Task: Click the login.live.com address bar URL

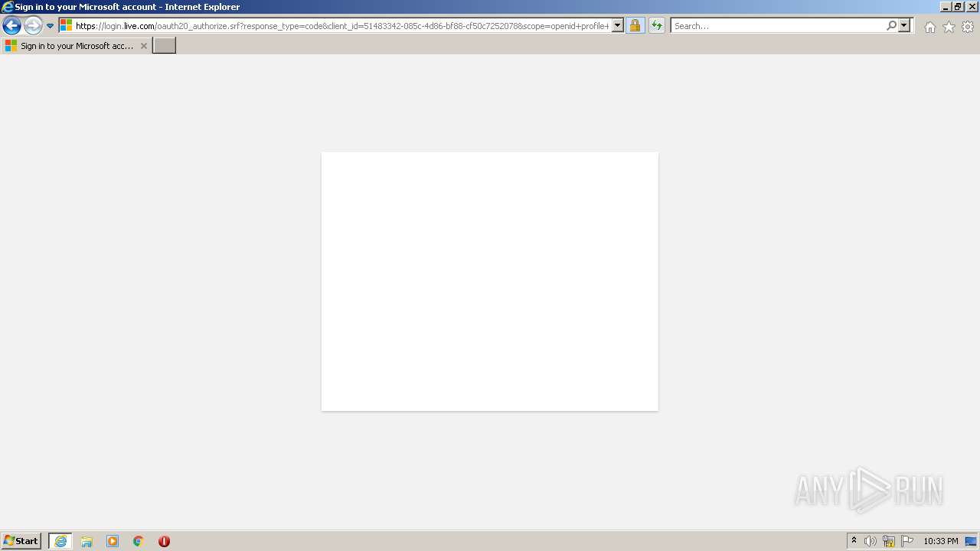Action: click(x=342, y=26)
